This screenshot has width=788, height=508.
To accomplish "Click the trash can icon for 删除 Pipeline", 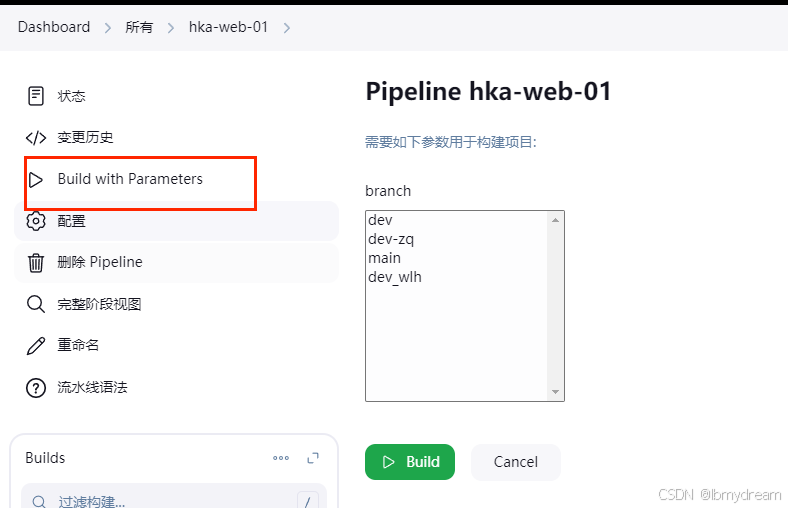I will tap(36, 262).
